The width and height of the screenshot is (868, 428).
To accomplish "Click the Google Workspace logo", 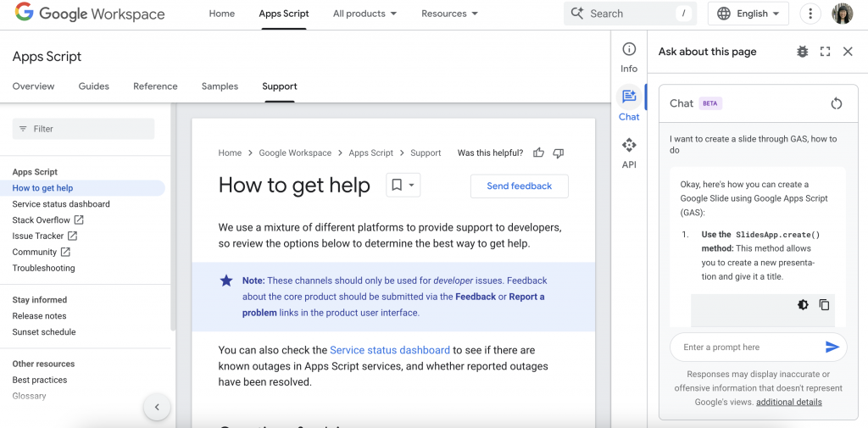I will 90,14.
